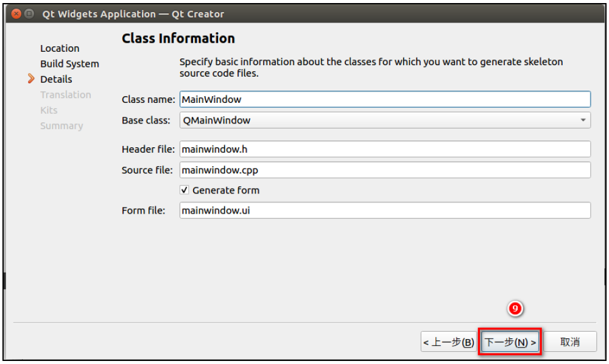Jump to the Summary wizard step
The width and height of the screenshot is (609, 364).
point(62,126)
